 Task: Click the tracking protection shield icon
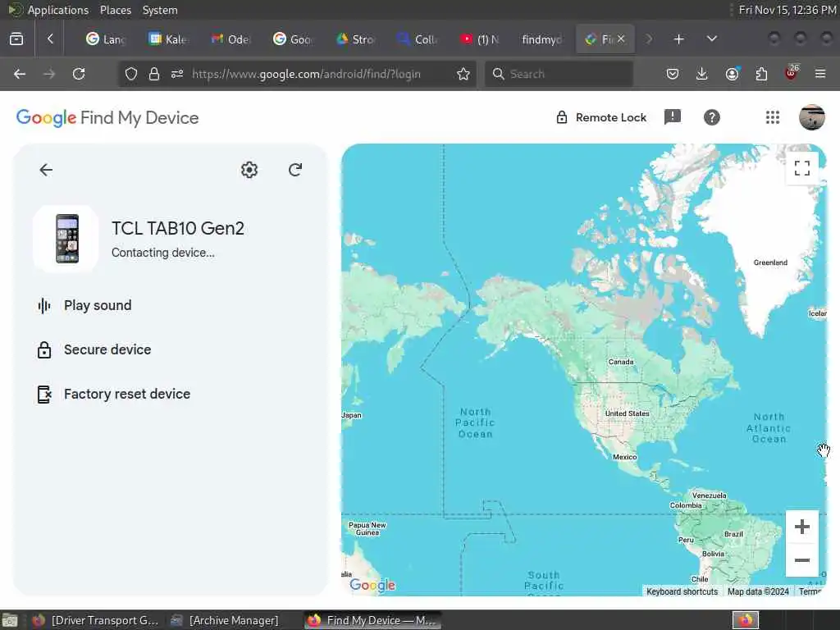coord(131,74)
